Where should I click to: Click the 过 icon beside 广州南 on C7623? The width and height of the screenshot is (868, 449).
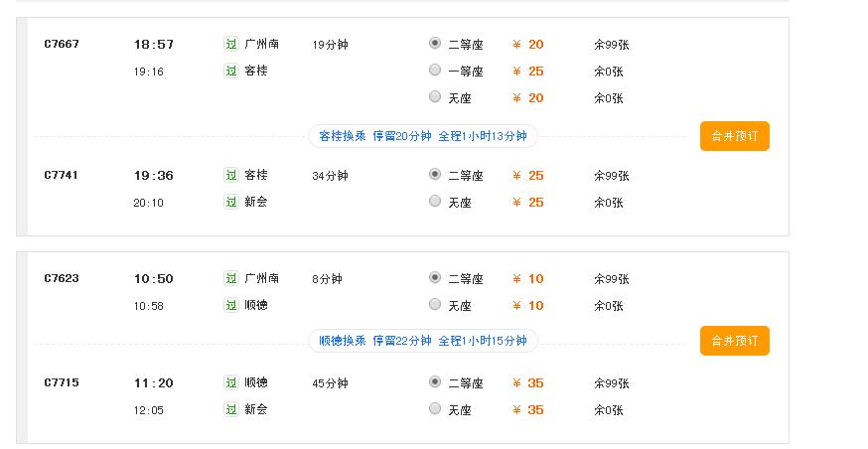coord(231,278)
